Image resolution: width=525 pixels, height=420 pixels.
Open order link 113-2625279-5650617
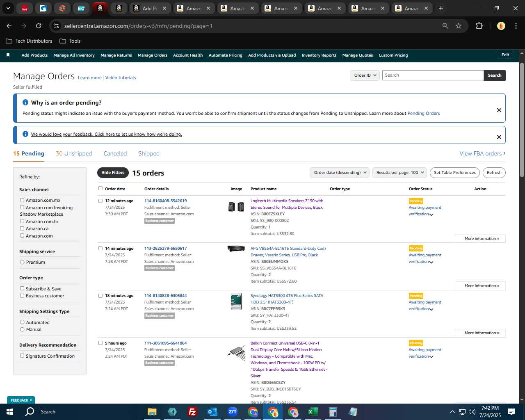click(165, 248)
